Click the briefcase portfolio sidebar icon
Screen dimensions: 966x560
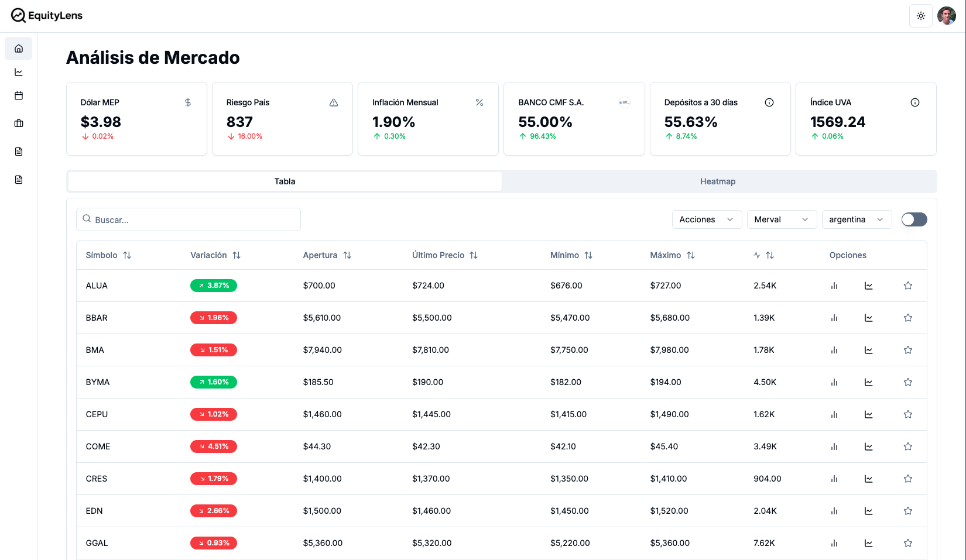click(19, 123)
